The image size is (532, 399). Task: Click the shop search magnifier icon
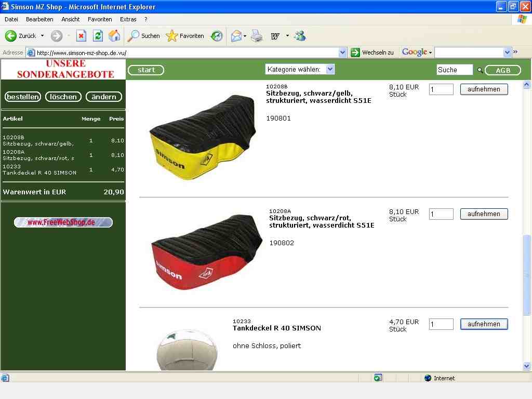point(480,70)
